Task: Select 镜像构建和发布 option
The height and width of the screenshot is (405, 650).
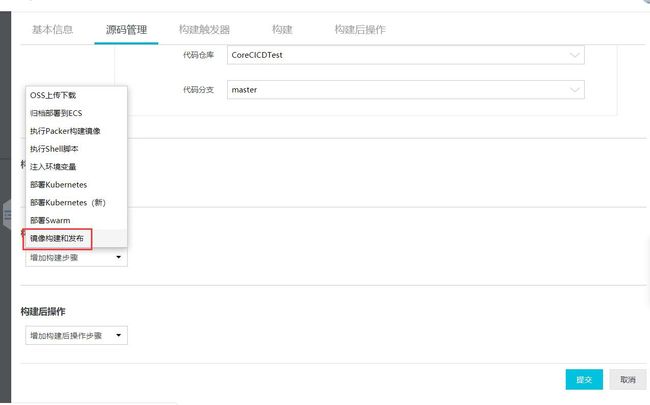Action: pos(76,238)
